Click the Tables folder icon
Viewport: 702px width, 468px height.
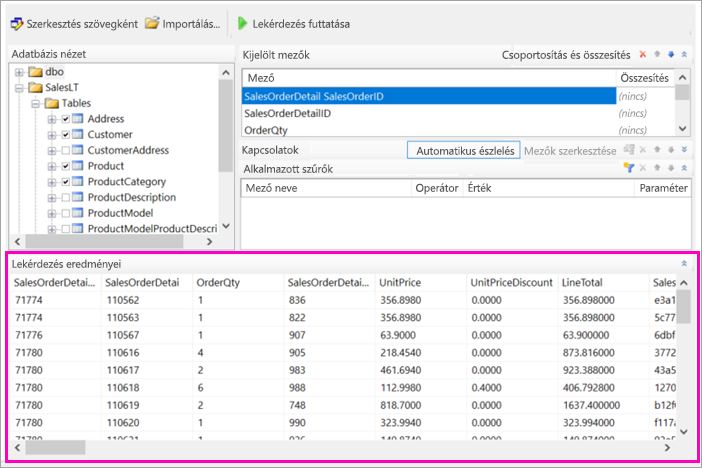tap(52, 103)
